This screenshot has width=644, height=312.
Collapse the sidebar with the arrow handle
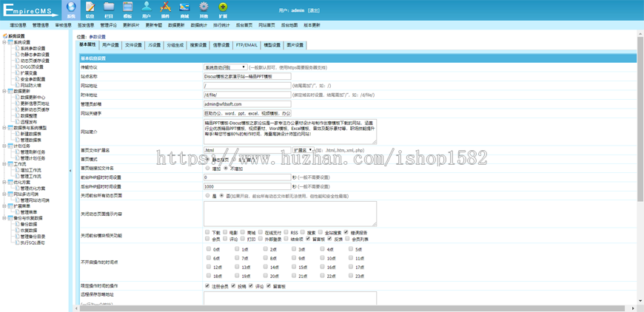70,171
